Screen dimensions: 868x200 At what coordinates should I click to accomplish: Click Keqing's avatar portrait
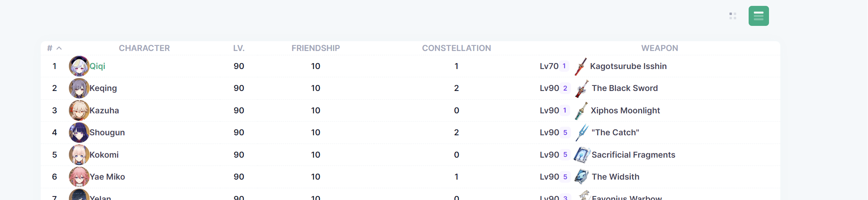[79, 88]
